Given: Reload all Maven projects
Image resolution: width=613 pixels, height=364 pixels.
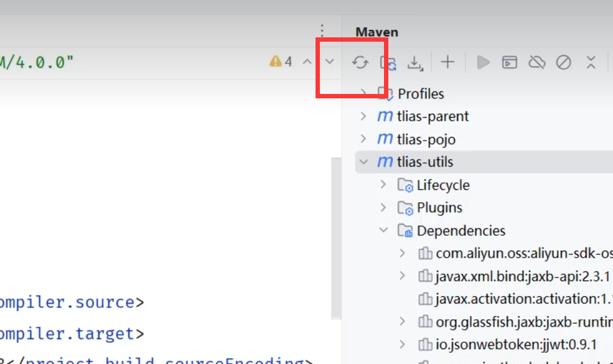Looking at the screenshot, I should 360,62.
